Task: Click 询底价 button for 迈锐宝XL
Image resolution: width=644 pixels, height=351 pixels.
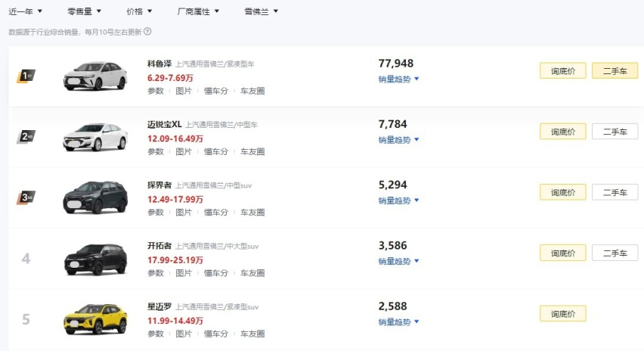Action: (562, 132)
